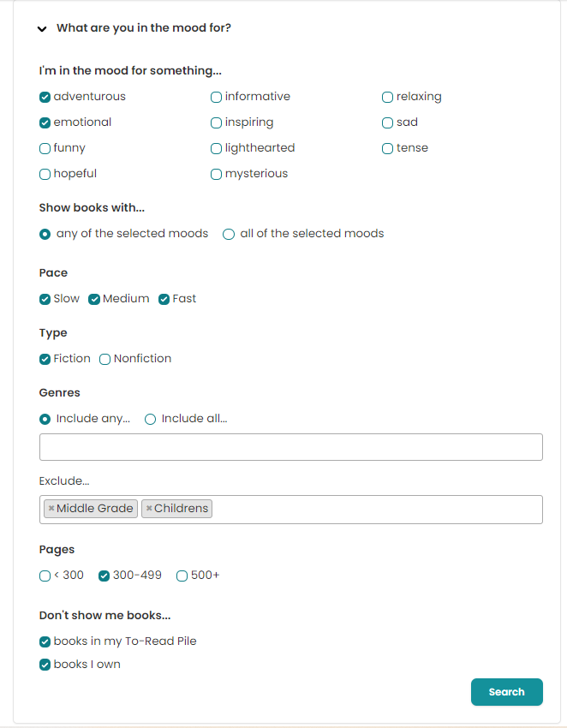567x728 pixels.
Task: Check the funny mood option
Action: click(45, 148)
